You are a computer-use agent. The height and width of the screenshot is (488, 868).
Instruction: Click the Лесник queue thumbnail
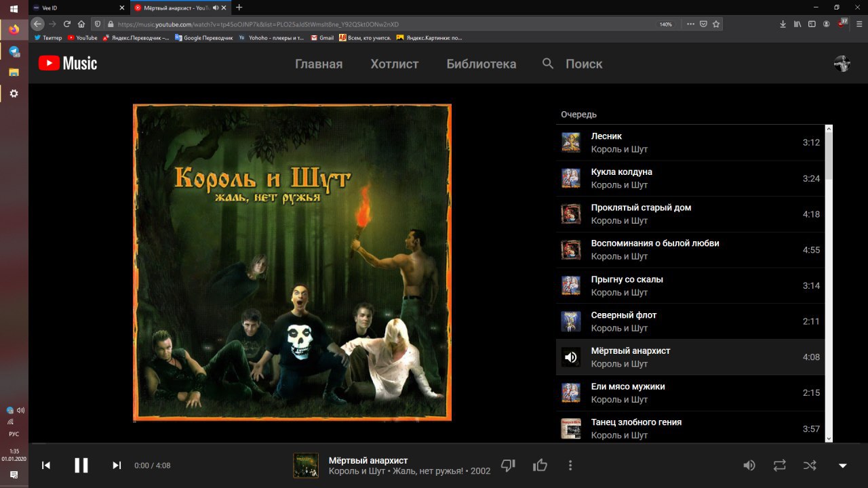click(571, 142)
